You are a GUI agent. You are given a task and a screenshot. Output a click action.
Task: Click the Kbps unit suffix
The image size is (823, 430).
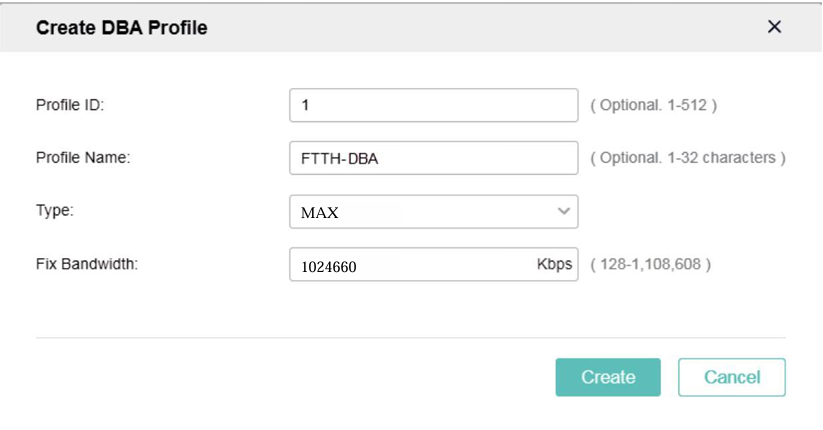click(x=554, y=264)
